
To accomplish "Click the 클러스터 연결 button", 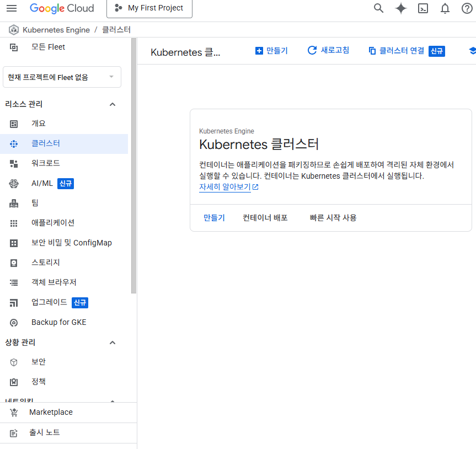I will pyautogui.click(x=407, y=51).
